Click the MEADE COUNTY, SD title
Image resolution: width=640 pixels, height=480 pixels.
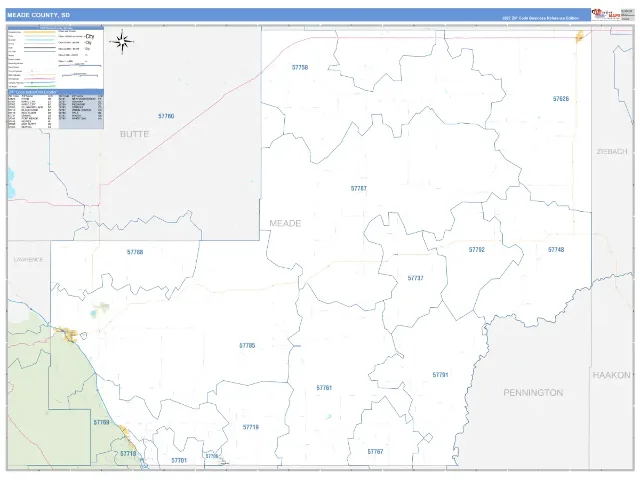point(38,15)
